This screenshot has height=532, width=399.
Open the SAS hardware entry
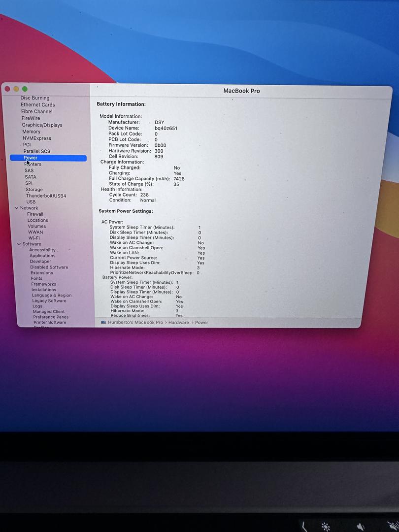coord(29,170)
